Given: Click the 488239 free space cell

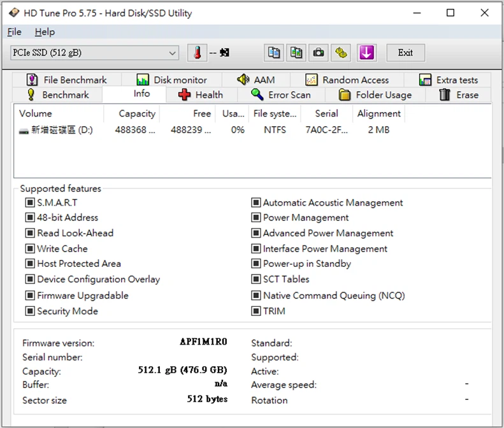Looking at the screenshot, I should click(191, 130).
